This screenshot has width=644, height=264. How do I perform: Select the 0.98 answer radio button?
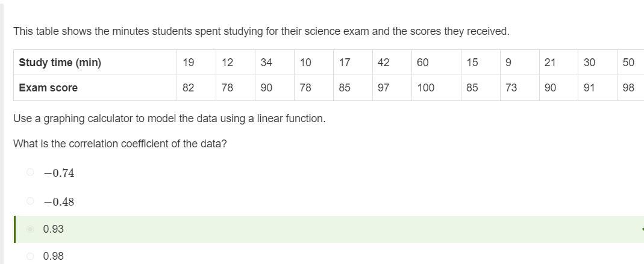(x=30, y=256)
